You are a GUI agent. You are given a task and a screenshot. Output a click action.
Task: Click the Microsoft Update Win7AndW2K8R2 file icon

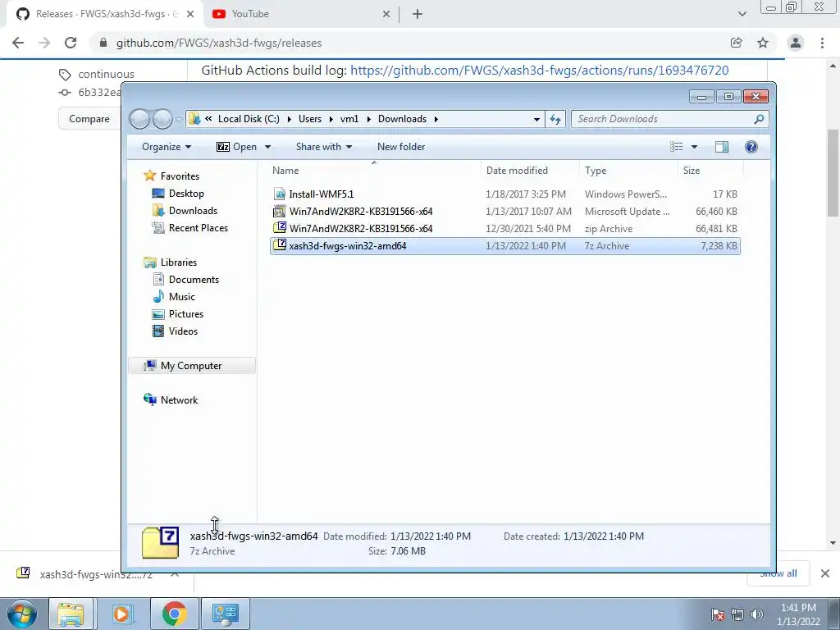[x=279, y=211]
